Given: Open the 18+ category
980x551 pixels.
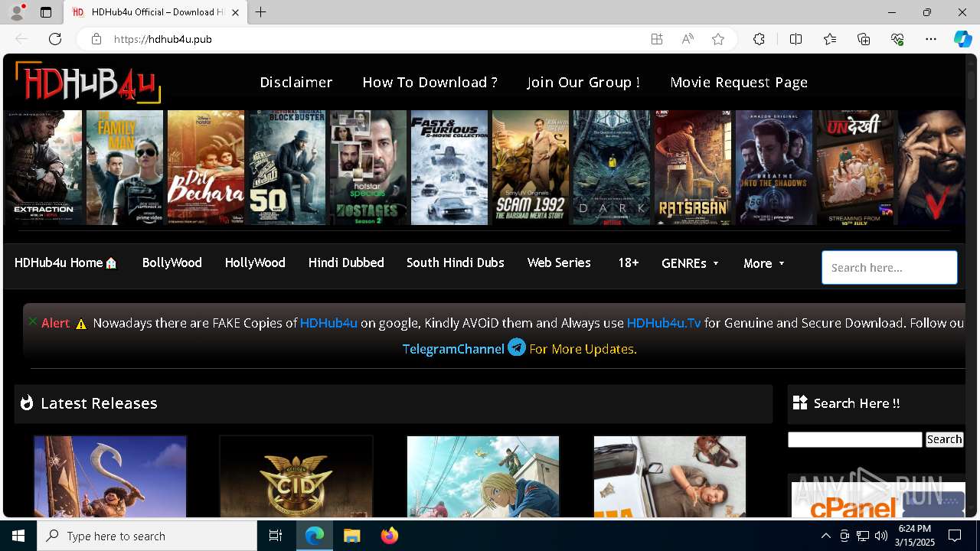Looking at the screenshot, I should (x=629, y=262).
